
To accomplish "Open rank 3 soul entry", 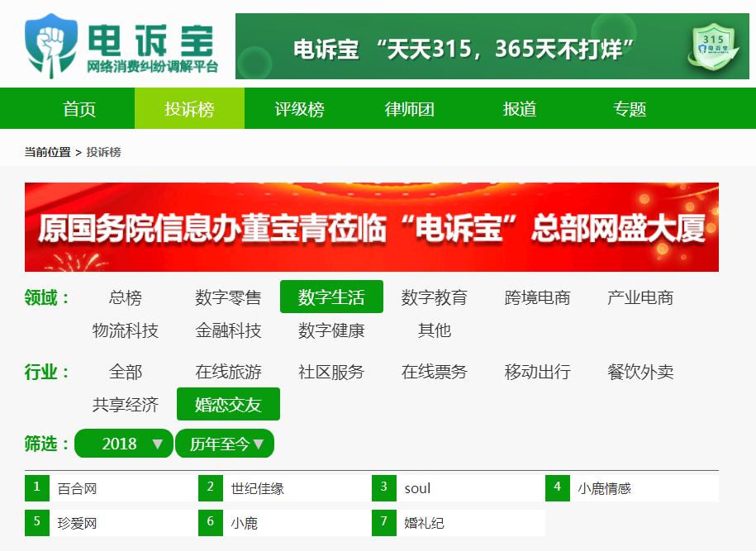I will click(x=459, y=488).
